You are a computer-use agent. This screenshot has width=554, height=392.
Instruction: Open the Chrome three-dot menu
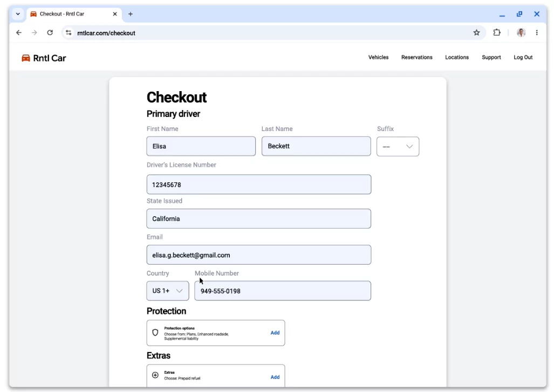pos(537,33)
